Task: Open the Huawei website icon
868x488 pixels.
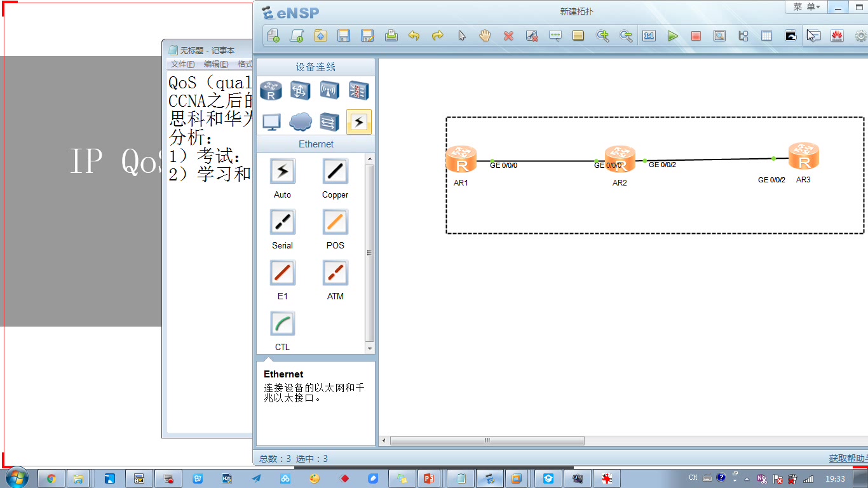Action: pos(837,36)
